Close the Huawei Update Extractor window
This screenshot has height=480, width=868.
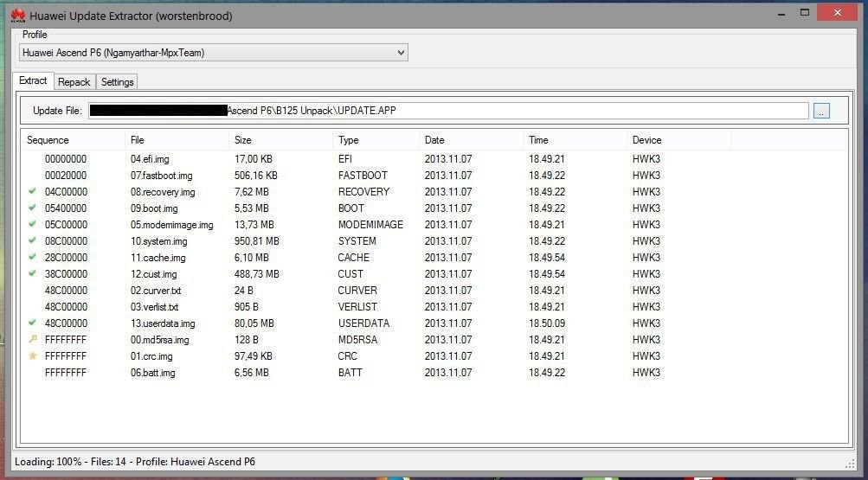pyautogui.click(x=837, y=13)
